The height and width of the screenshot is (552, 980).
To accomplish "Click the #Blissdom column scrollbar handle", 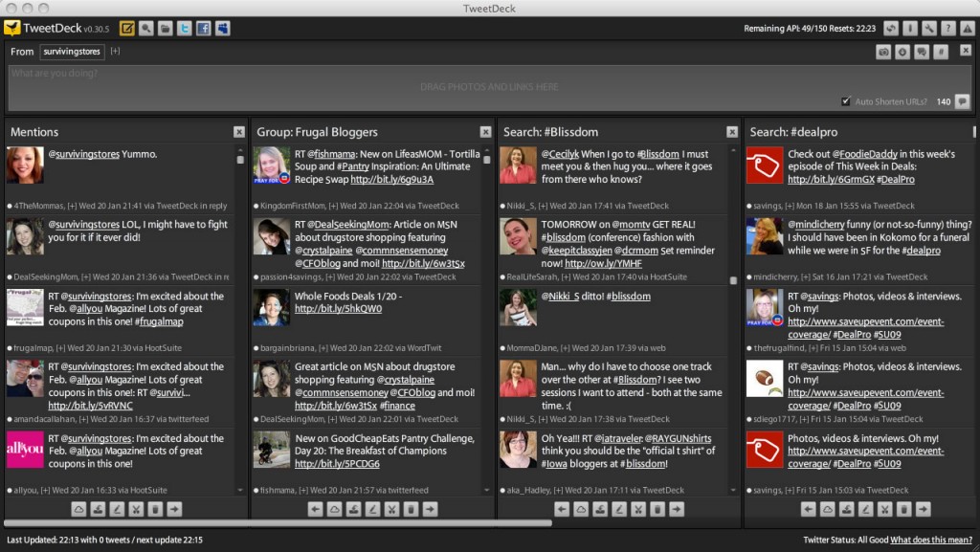I will point(733,280).
